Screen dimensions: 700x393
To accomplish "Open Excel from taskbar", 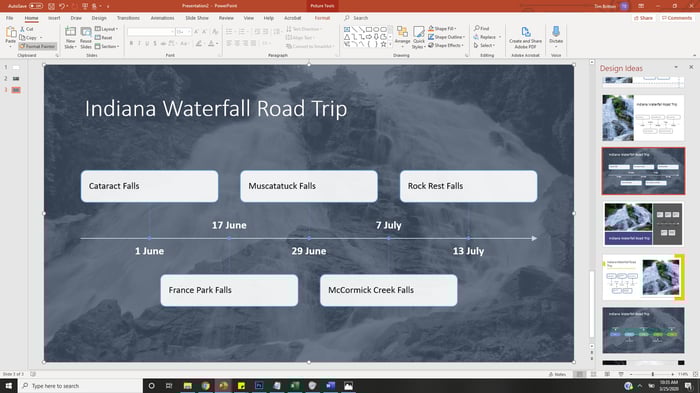I will click(x=295, y=385).
